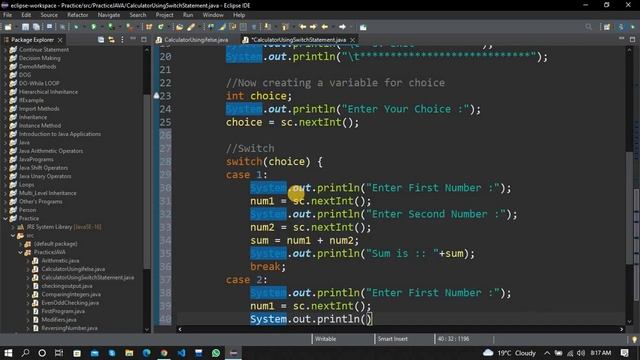Close the Package Explorer view tab

pyautogui.click(x=60, y=40)
